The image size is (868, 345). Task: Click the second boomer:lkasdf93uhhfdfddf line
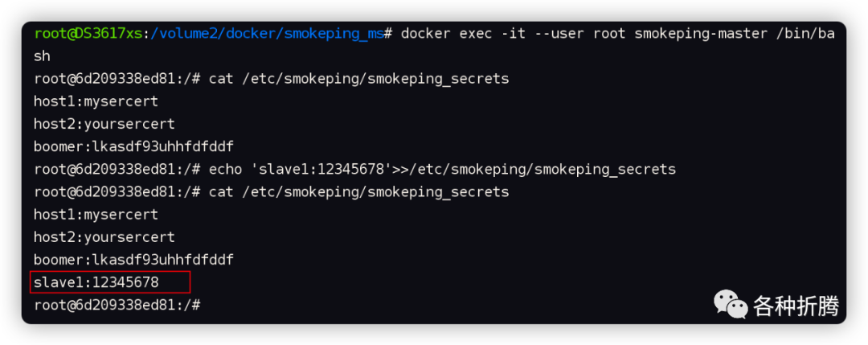[133, 260]
